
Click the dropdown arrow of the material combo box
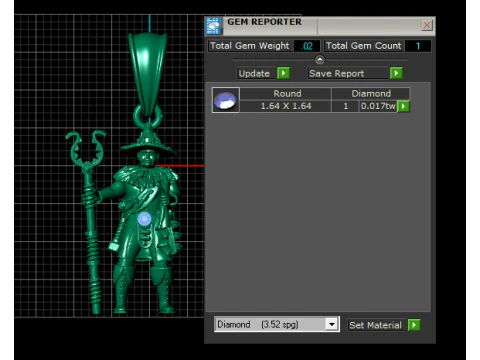click(x=332, y=324)
